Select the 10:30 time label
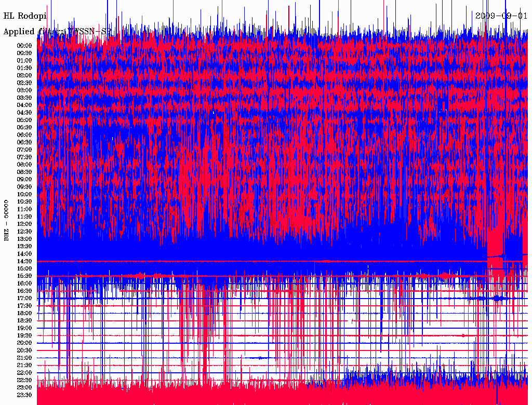 (24, 202)
